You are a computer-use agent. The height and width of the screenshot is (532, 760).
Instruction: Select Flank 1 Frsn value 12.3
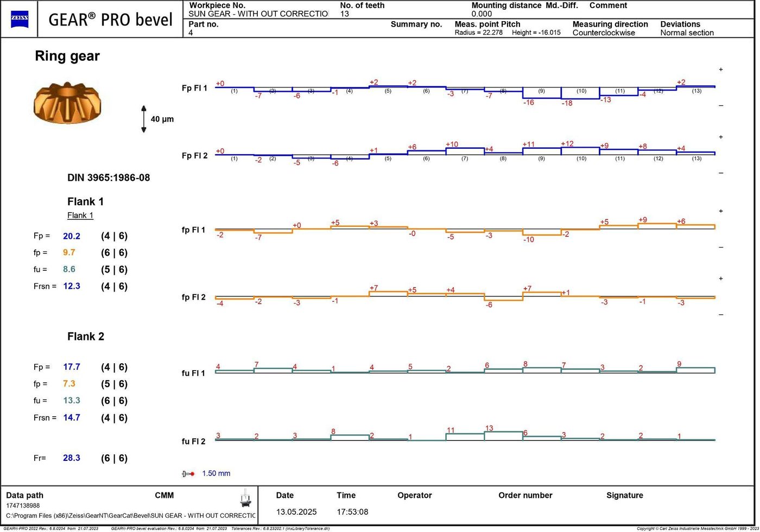[72, 286]
